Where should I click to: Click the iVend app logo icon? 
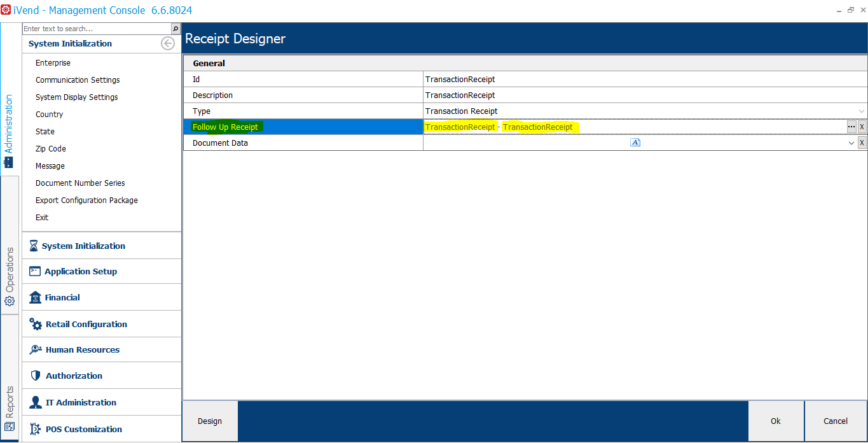click(6, 10)
